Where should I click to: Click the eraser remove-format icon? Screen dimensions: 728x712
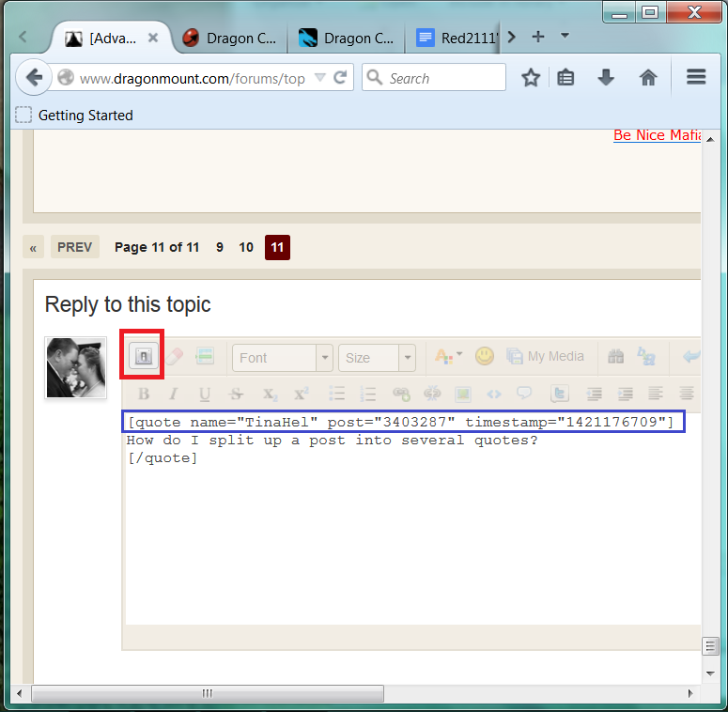pos(175,357)
